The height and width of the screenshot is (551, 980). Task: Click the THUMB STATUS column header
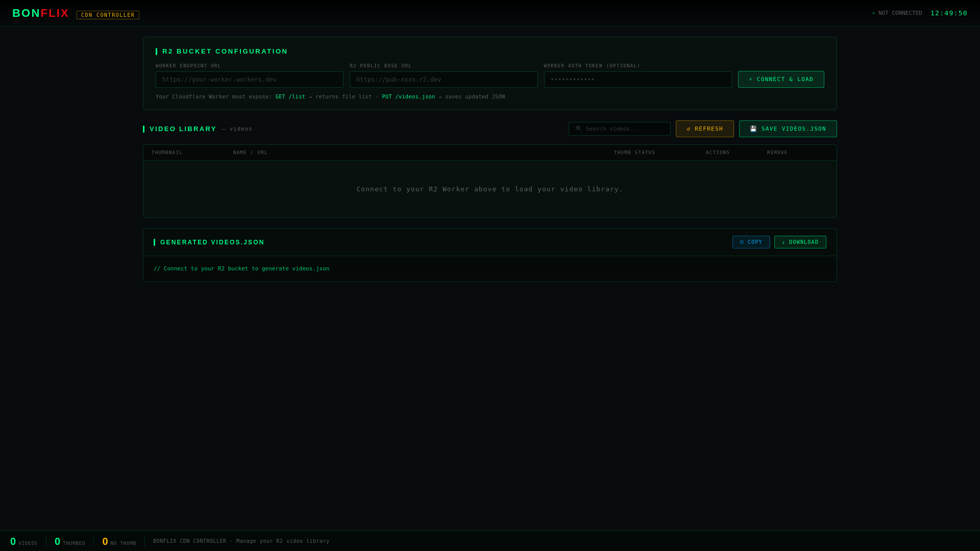coord(634,153)
